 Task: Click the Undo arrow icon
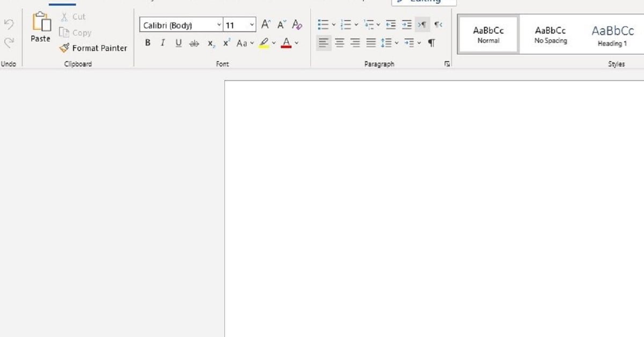9,25
